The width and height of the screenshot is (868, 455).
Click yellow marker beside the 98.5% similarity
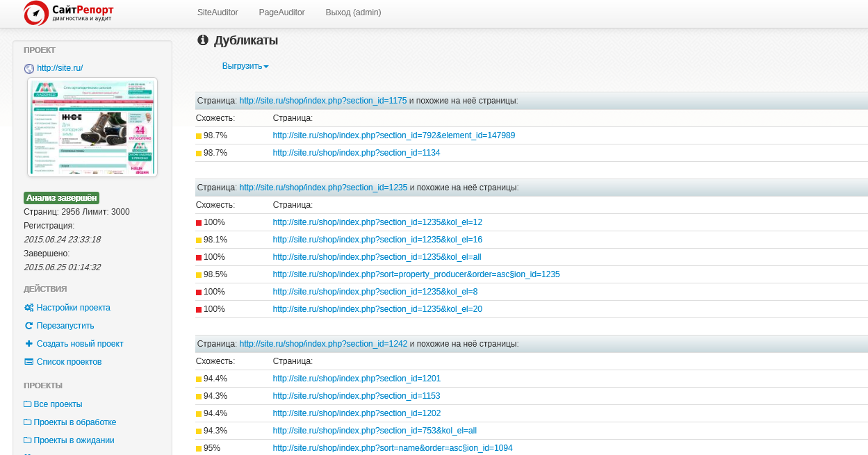pyautogui.click(x=199, y=275)
